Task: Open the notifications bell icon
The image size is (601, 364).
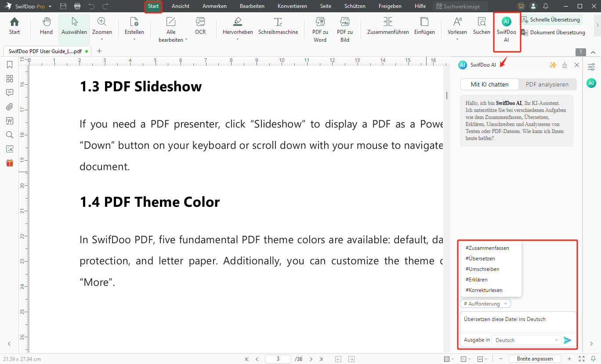Action: point(546,6)
